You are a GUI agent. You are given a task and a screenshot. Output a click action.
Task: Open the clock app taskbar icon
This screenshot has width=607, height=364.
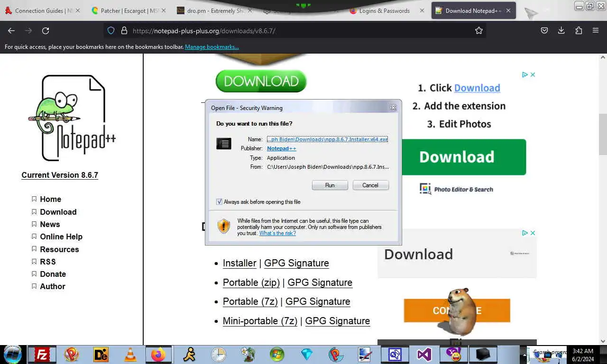click(219, 354)
